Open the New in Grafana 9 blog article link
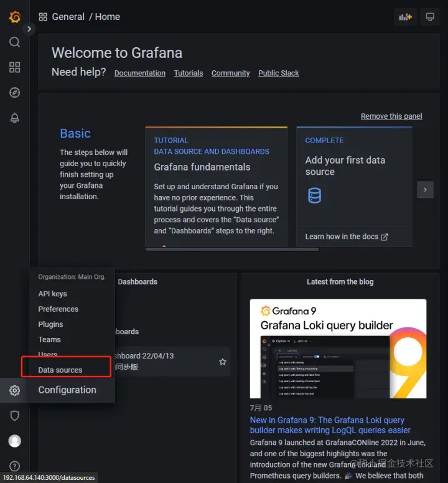Image resolution: width=448 pixels, height=483 pixels. (330, 425)
